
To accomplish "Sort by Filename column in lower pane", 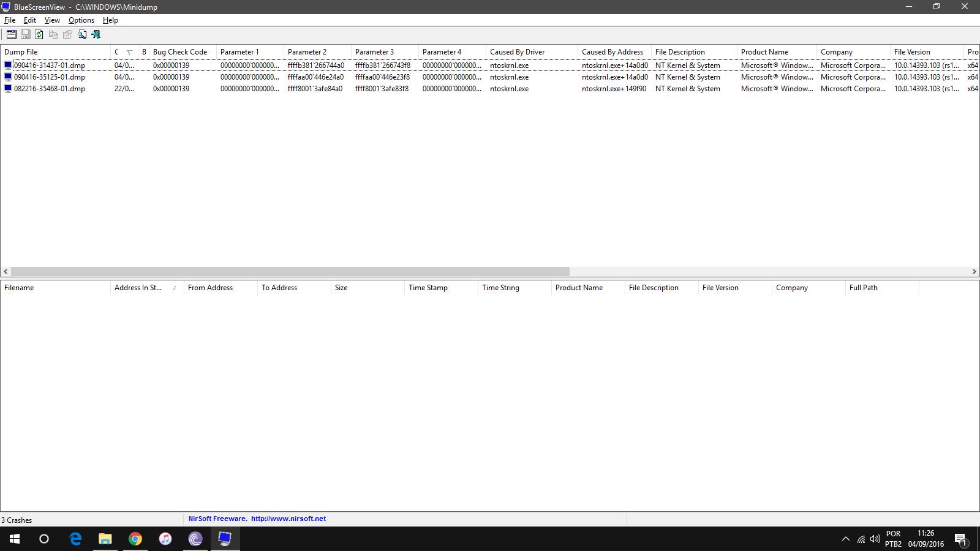I will (x=55, y=288).
